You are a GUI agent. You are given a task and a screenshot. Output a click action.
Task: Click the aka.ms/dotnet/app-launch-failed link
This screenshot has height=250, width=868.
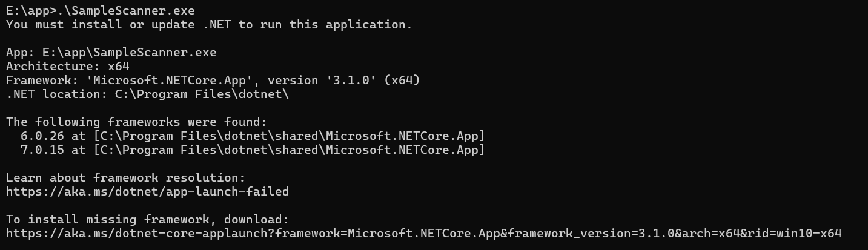pos(147,192)
